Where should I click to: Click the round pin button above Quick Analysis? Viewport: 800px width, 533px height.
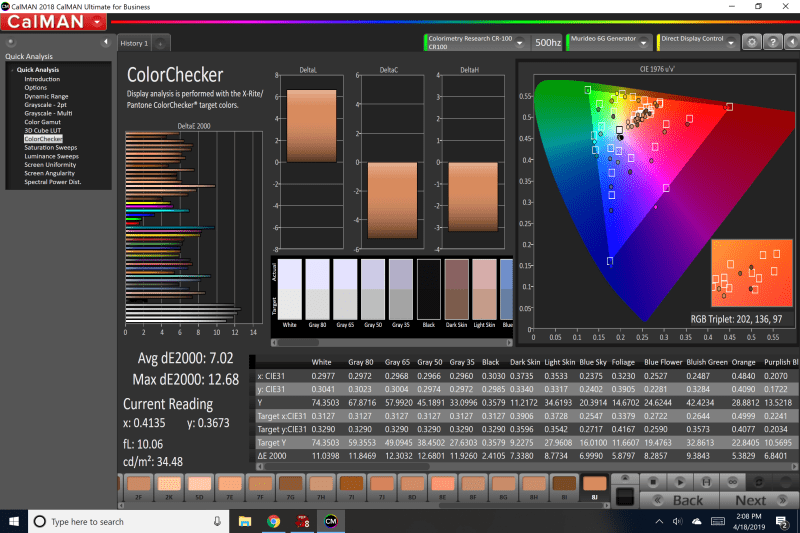pyautogui.click(x=11, y=42)
